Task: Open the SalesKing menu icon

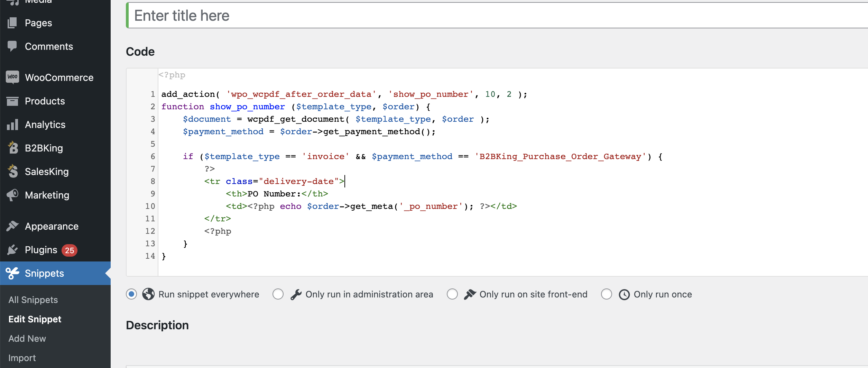Action: click(x=13, y=171)
